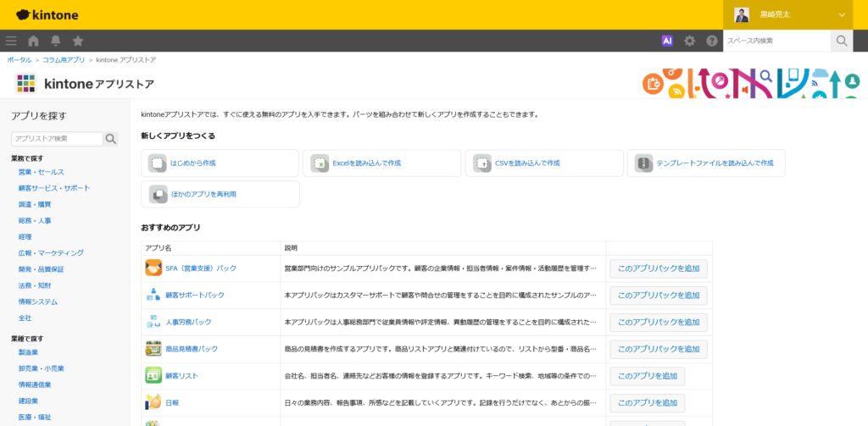Image resolution: width=868 pixels, height=426 pixels.
Task: Select 開発・品質保証 category
Action: [41, 269]
